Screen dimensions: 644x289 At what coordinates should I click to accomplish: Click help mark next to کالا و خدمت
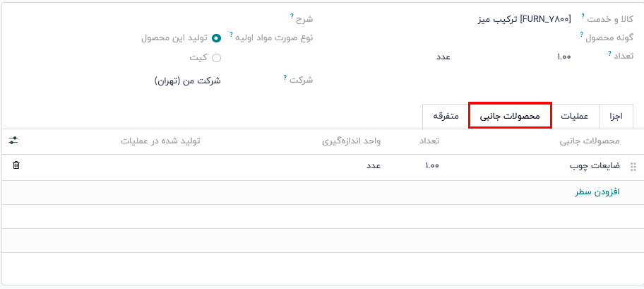[x=583, y=16]
